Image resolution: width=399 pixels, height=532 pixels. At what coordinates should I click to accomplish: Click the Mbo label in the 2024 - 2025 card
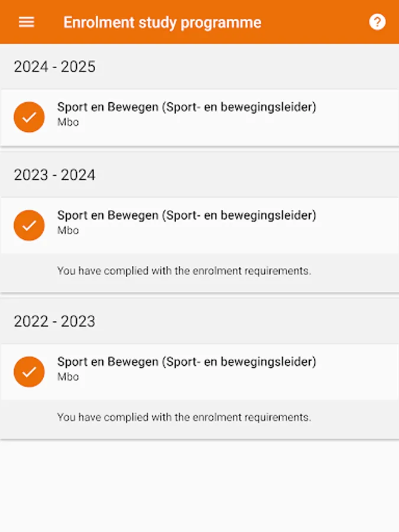point(68,122)
